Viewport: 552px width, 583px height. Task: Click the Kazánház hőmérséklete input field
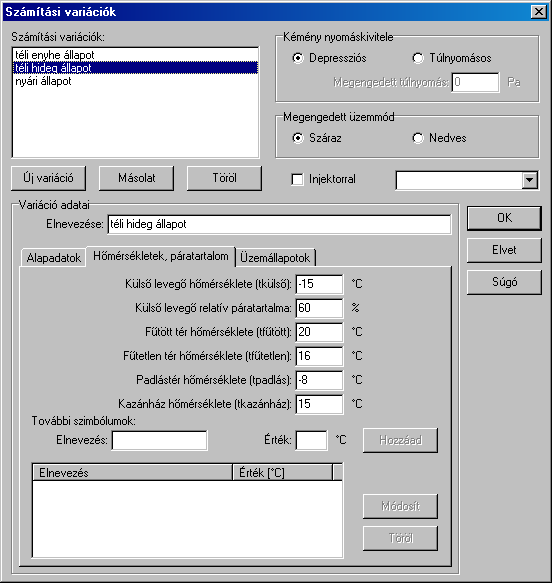pos(319,404)
